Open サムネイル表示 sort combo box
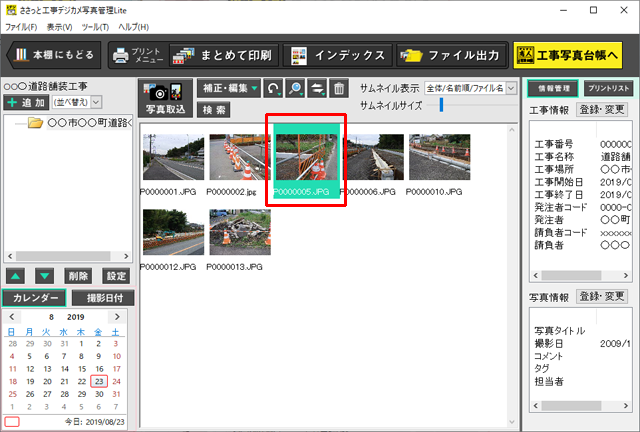The image size is (640, 432). [x=470, y=88]
